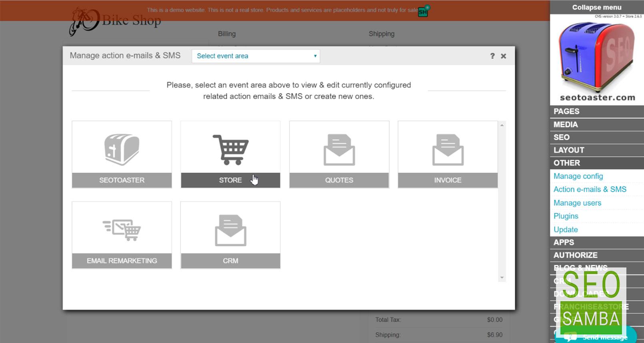644x343 pixels.
Task: Expand the PAGES menu section
Action: coord(597,112)
